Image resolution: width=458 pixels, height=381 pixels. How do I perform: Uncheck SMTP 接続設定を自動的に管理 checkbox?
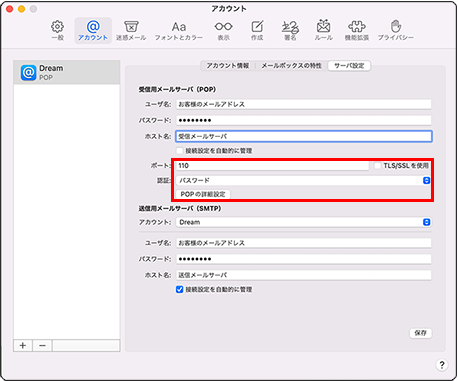pos(180,289)
